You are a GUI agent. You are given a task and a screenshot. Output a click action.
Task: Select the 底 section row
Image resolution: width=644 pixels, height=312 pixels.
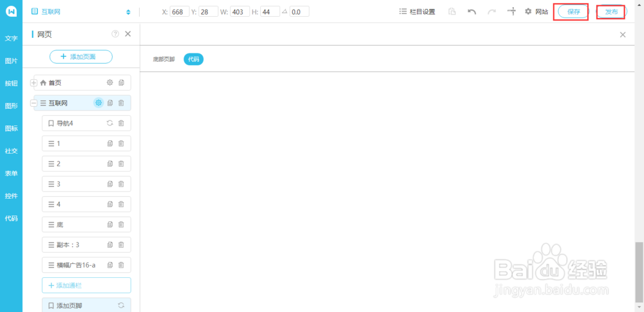(86, 225)
